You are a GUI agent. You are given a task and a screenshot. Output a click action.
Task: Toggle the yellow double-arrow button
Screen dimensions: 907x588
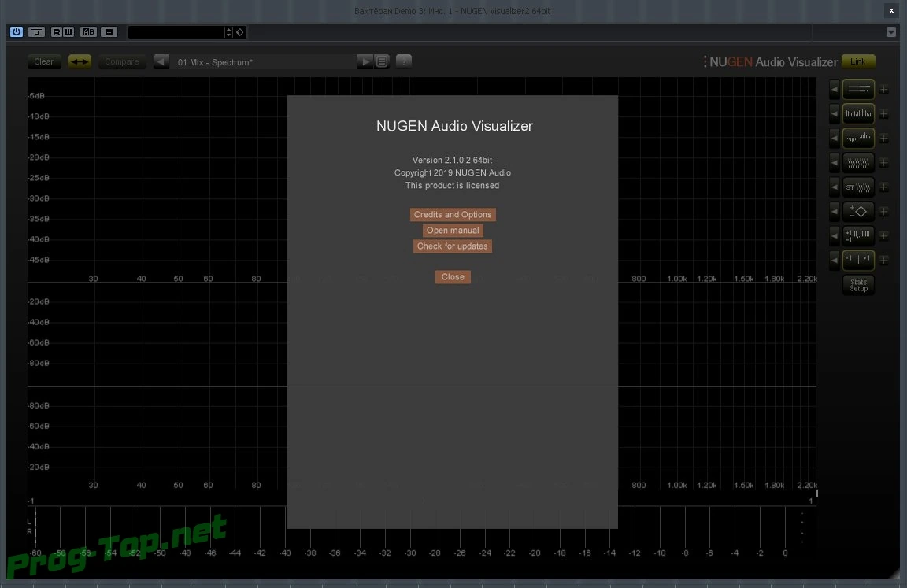coord(80,61)
